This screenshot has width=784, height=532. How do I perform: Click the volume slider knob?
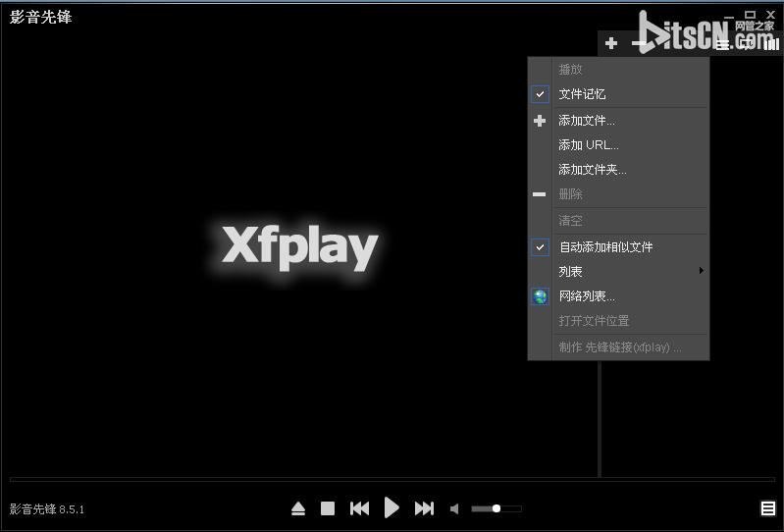(x=496, y=508)
